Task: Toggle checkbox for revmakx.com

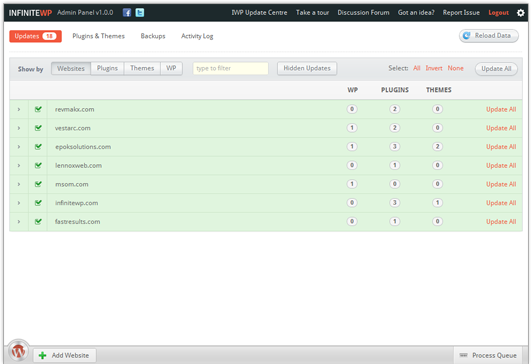Action: click(x=38, y=109)
